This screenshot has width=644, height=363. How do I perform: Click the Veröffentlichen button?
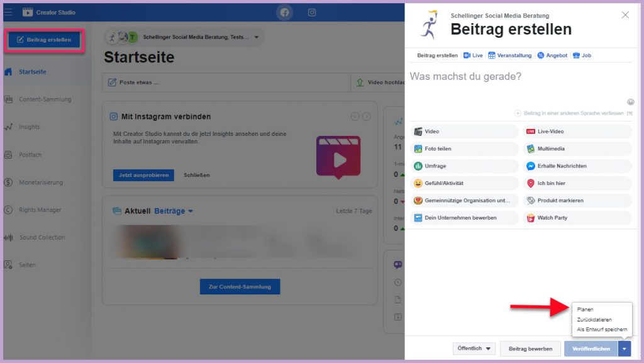pyautogui.click(x=591, y=349)
